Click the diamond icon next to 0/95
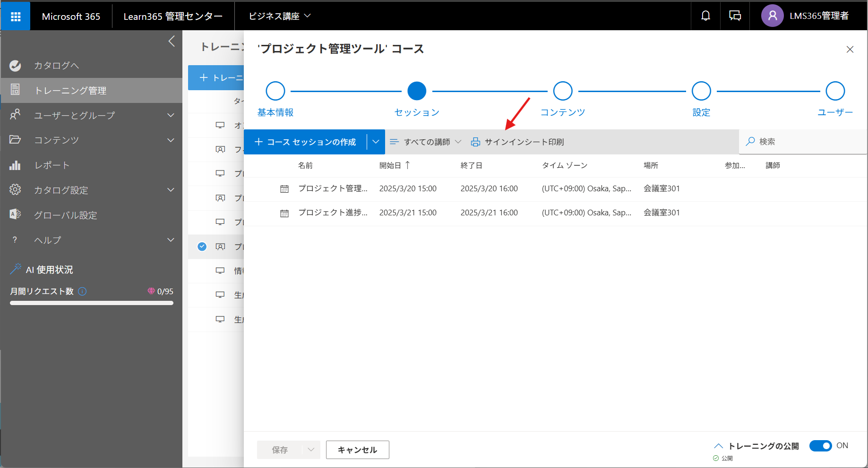This screenshot has height=468, width=868. pyautogui.click(x=151, y=291)
